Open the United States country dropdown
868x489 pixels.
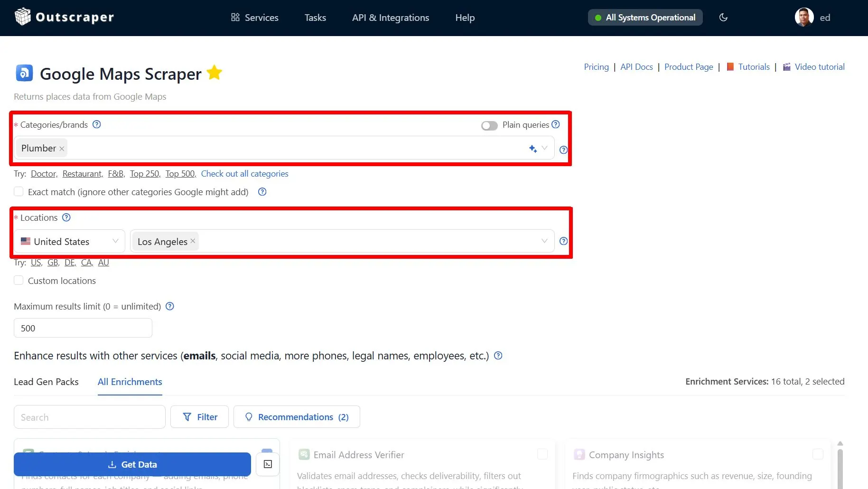(69, 241)
